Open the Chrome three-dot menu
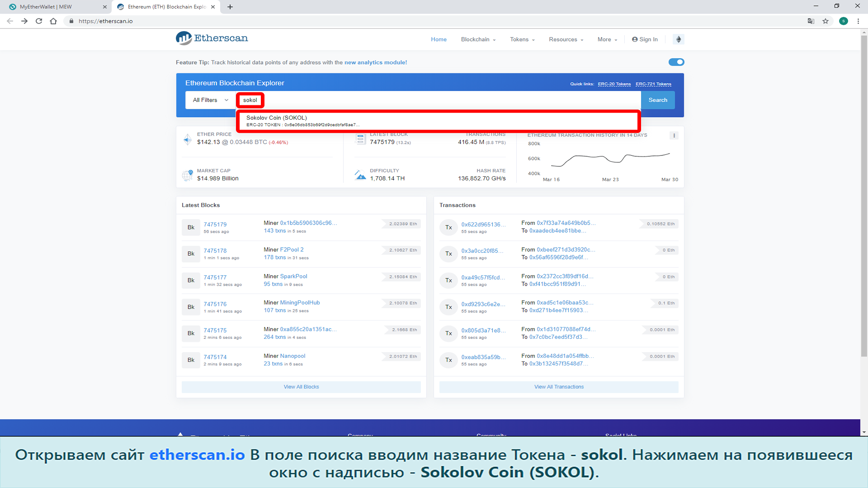868x488 pixels. (858, 21)
